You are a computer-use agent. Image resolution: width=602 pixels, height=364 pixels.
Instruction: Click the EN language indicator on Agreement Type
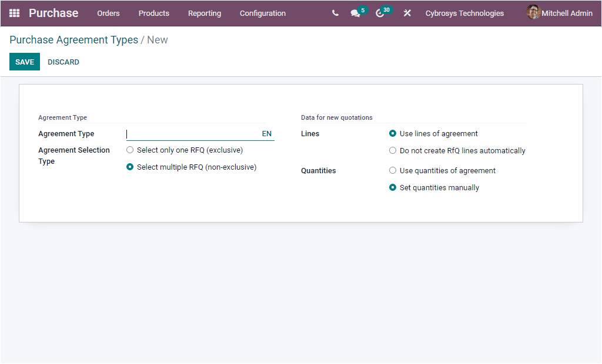coord(266,133)
